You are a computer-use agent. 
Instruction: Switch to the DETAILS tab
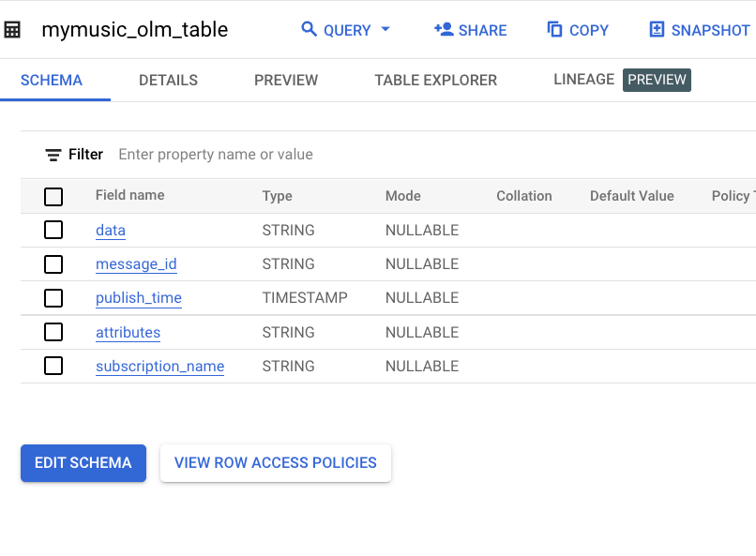pos(168,80)
